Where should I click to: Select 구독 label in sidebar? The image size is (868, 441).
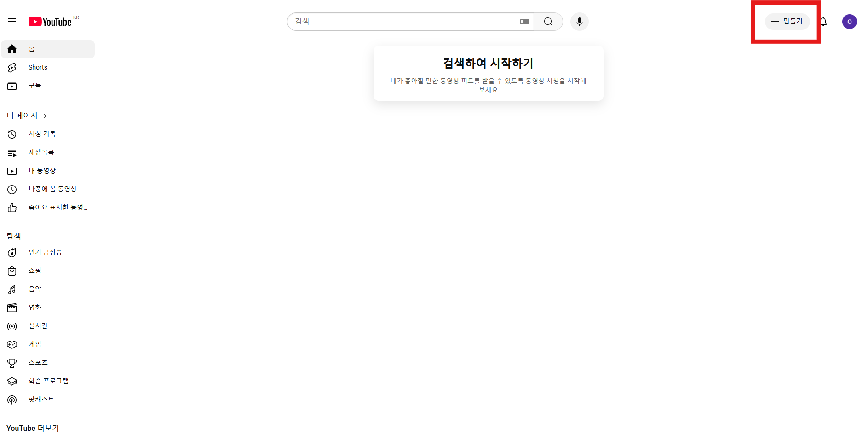point(35,86)
